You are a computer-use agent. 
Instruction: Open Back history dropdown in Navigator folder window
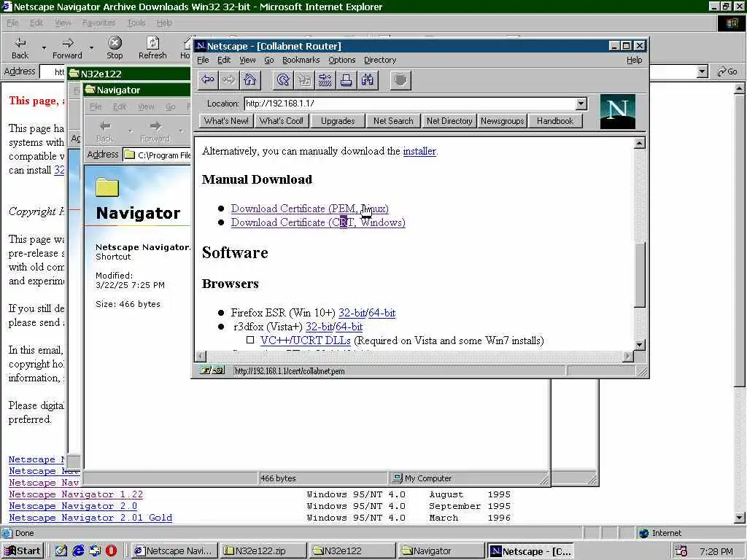(x=130, y=131)
